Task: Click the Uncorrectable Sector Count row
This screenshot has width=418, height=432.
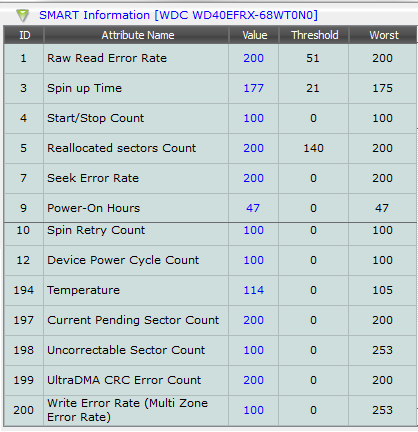Action: (210, 350)
